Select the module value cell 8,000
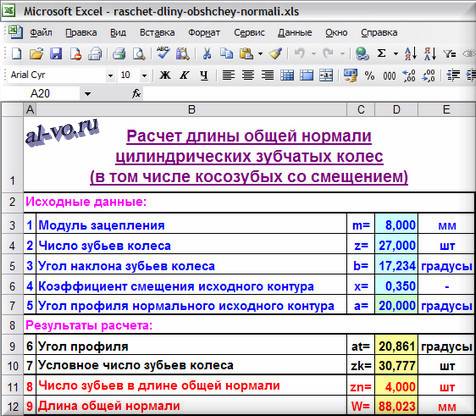Image resolution: width=476 pixels, height=416 pixels. tap(396, 225)
